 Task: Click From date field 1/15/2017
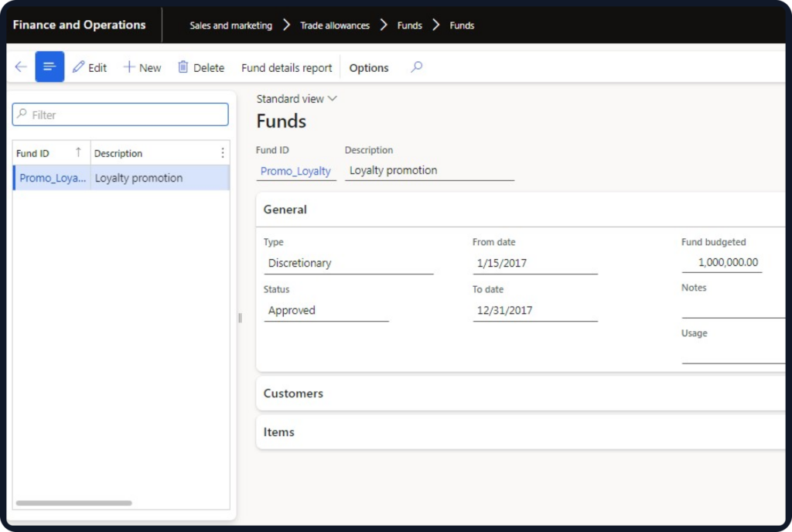tap(535, 263)
